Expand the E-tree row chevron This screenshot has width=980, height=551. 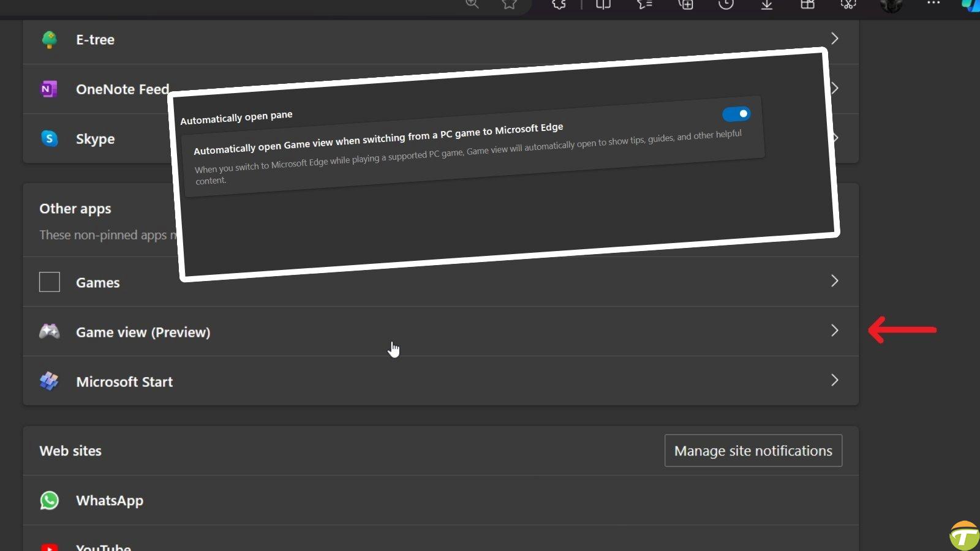tap(834, 39)
